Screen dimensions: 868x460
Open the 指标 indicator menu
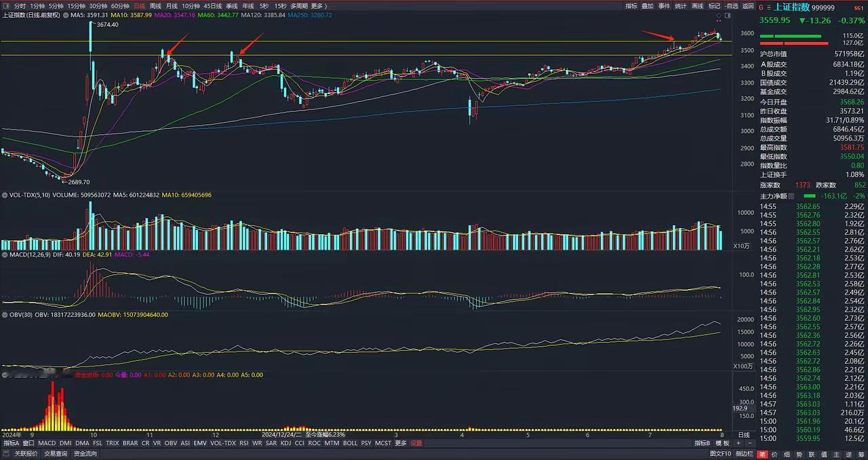coord(631,6)
